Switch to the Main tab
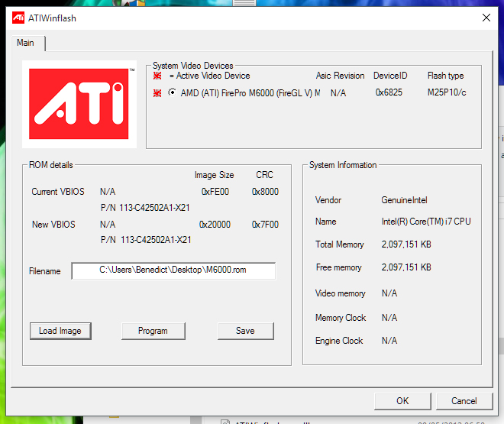Screen dimensions: 504x424 25,43
